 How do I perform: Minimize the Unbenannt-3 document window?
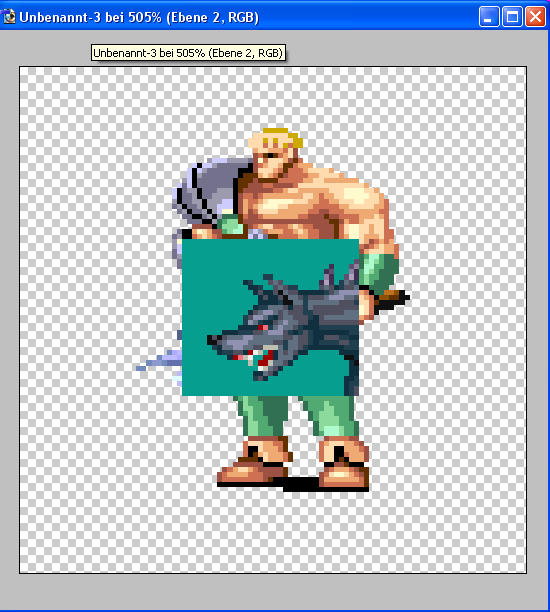[x=489, y=17]
